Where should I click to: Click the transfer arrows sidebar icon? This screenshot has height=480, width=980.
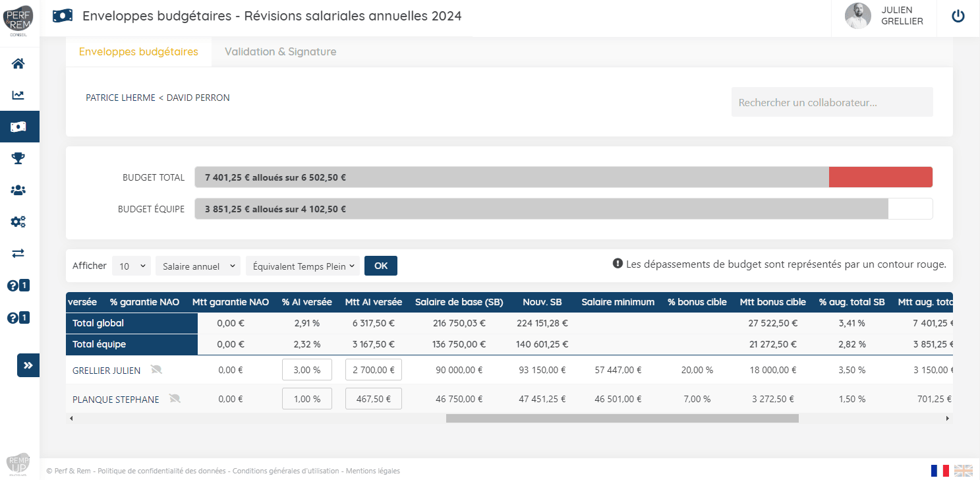(18, 253)
